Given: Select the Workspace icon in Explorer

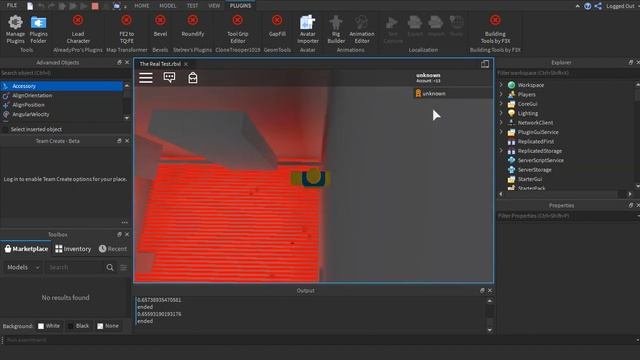Looking at the screenshot, I should click(511, 85).
